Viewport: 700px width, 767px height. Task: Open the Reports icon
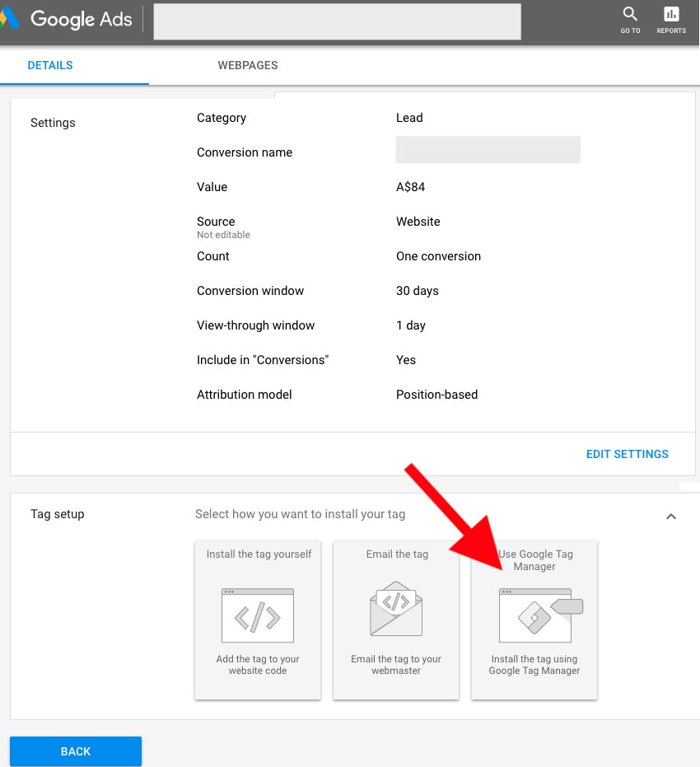click(671, 14)
